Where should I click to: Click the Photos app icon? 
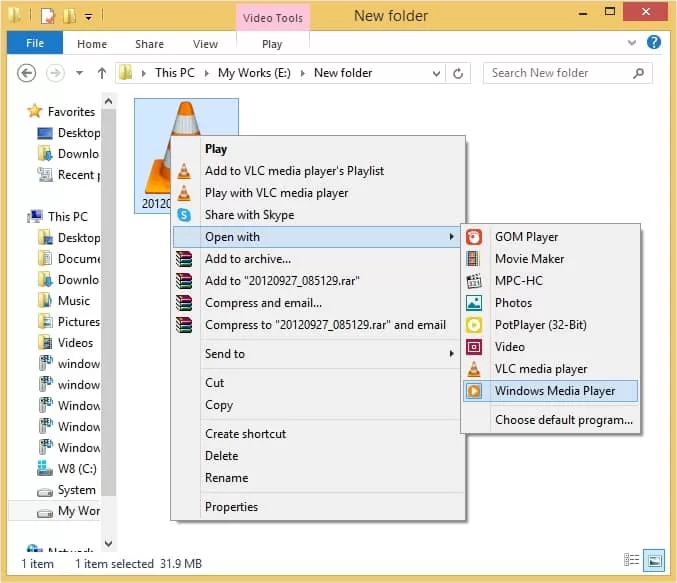click(x=474, y=303)
